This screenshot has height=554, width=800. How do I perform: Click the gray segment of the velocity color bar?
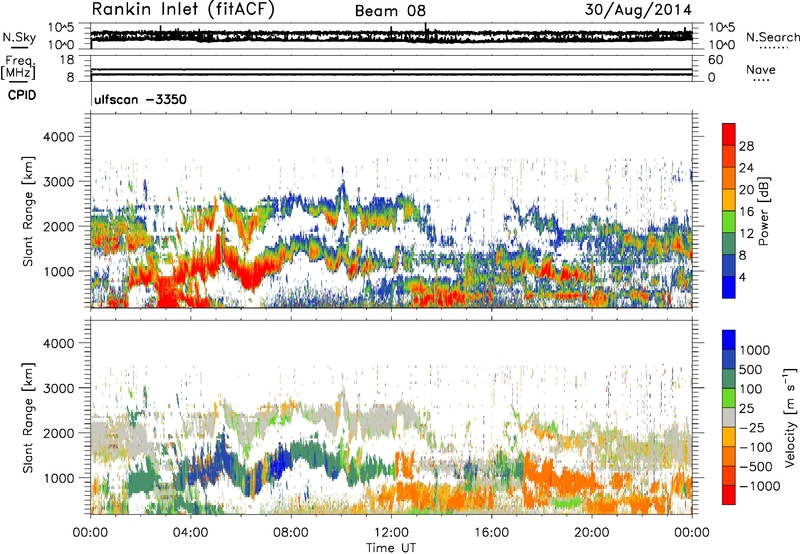729,417
